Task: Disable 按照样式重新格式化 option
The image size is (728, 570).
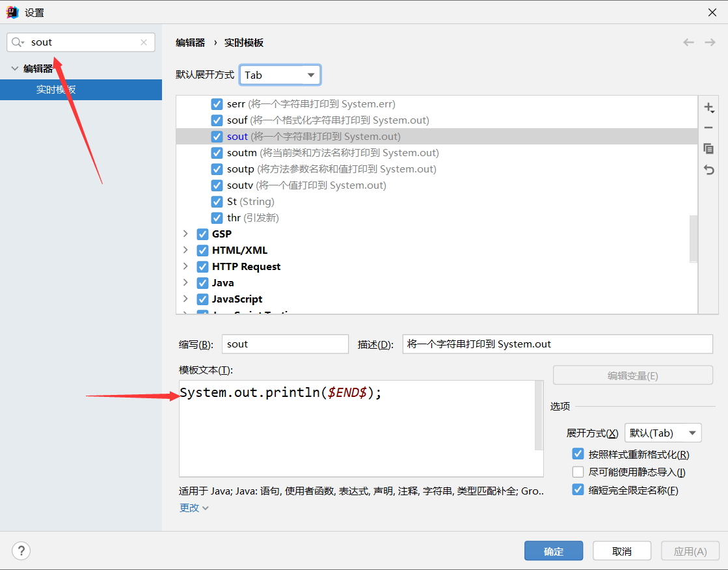Action: pyautogui.click(x=578, y=454)
